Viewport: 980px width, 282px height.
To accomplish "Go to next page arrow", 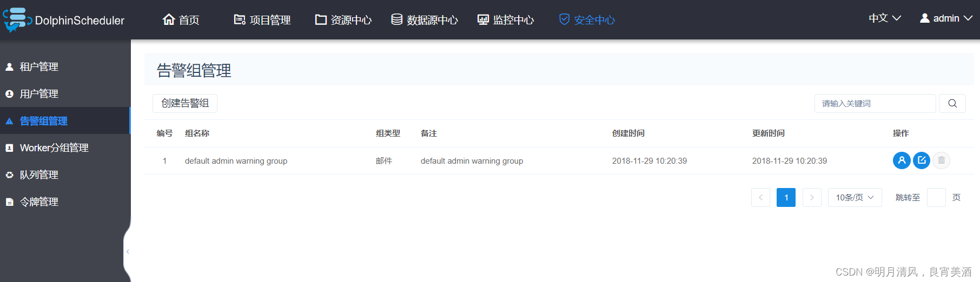I will pyautogui.click(x=812, y=198).
